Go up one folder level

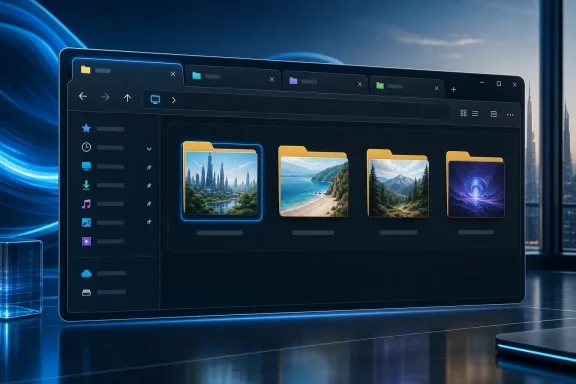[127, 98]
